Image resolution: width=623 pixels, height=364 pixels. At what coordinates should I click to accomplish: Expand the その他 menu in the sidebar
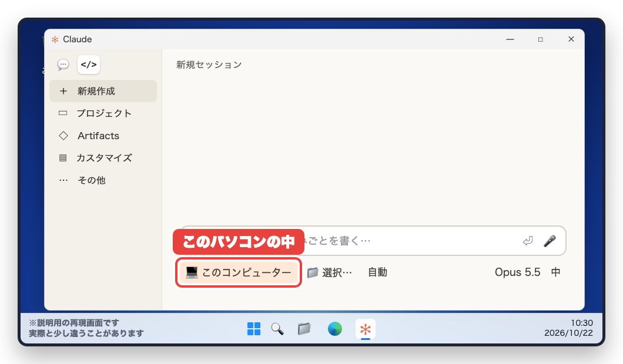click(103, 180)
